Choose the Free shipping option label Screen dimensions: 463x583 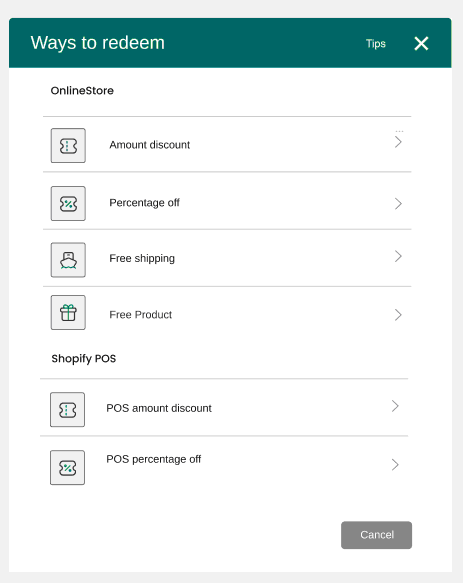pos(142,258)
